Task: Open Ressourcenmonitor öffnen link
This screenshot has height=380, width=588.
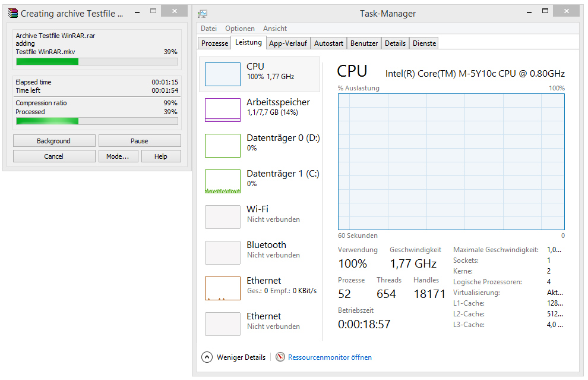Action: [x=330, y=357]
